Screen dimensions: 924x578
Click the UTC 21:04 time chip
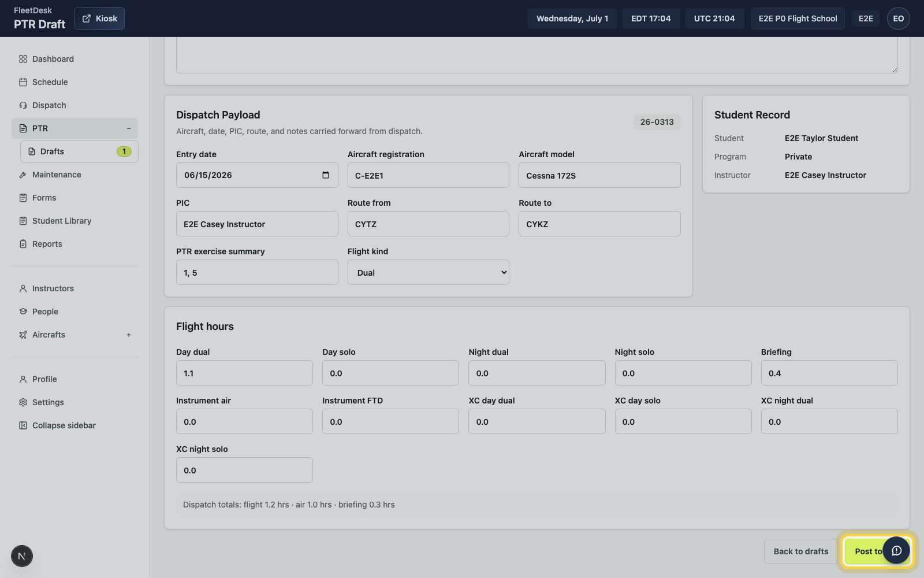pyautogui.click(x=714, y=18)
